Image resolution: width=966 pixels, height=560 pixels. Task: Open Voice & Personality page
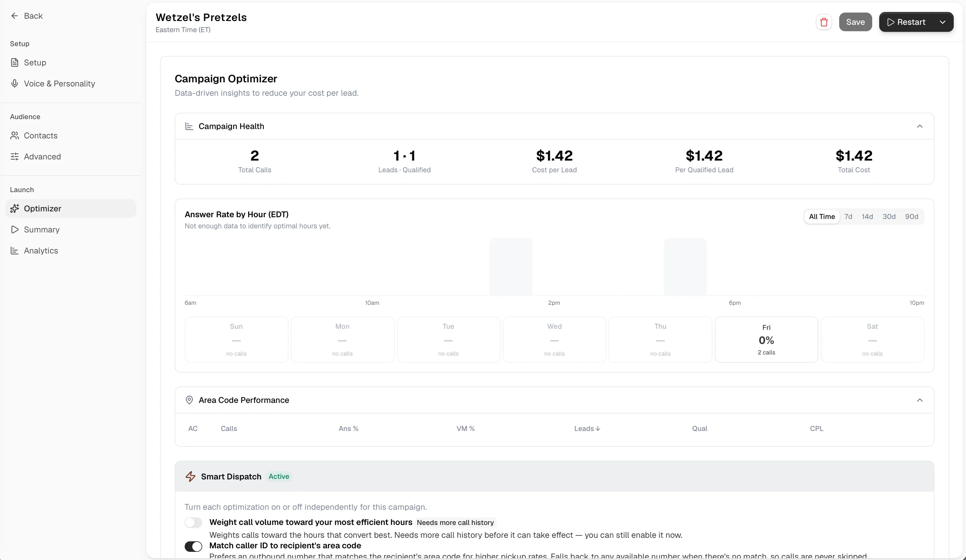(x=70, y=84)
